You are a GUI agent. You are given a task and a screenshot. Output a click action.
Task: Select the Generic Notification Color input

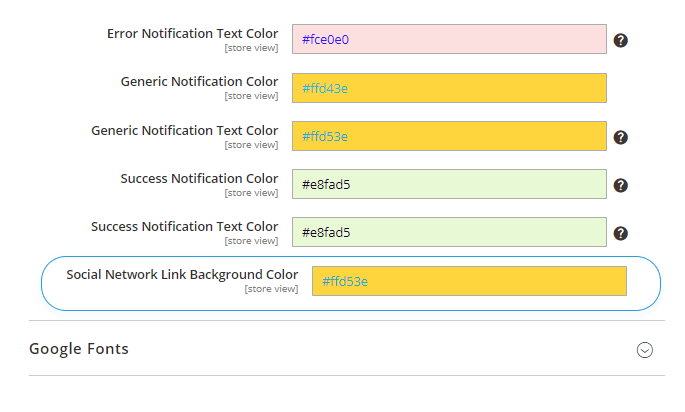point(449,88)
